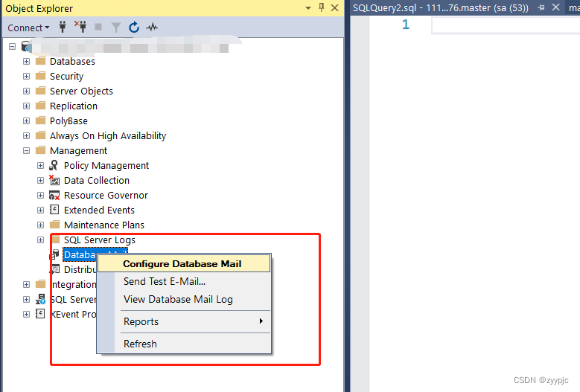
Task: Switch to the SQLQuery2.sql tab
Action: click(x=440, y=7)
